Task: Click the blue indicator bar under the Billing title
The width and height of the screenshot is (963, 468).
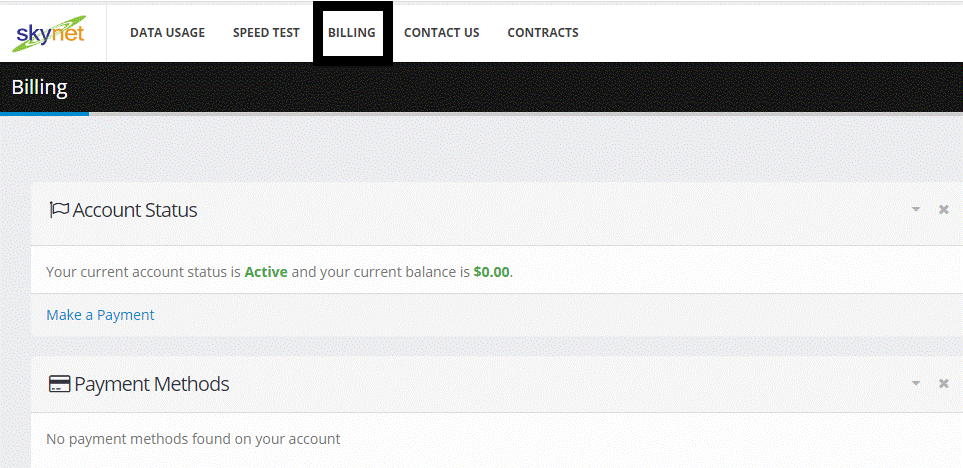Action: [44, 114]
